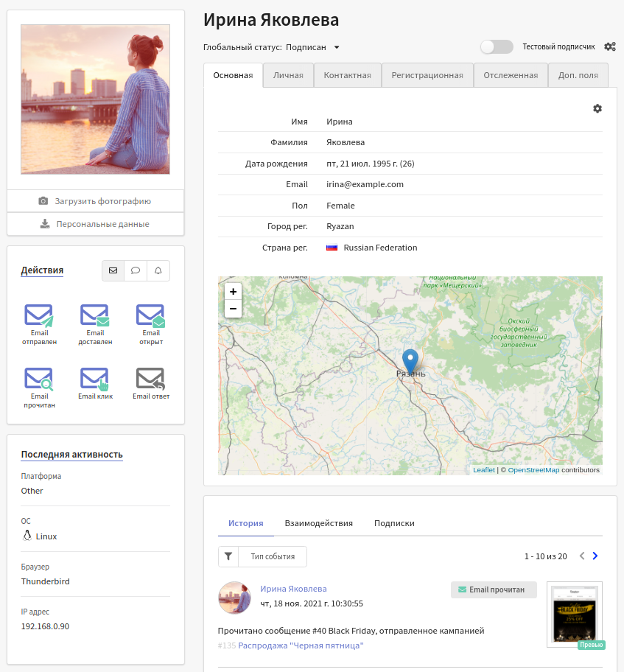Click the Email открыт action icon
The image size is (624, 672).
(x=150, y=316)
